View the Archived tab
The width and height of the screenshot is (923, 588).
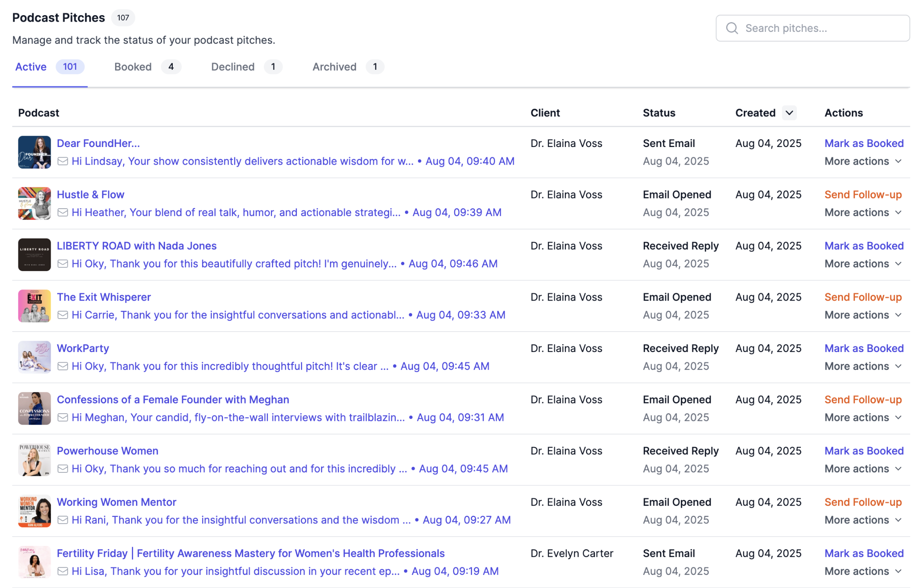pyautogui.click(x=334, y=67)
